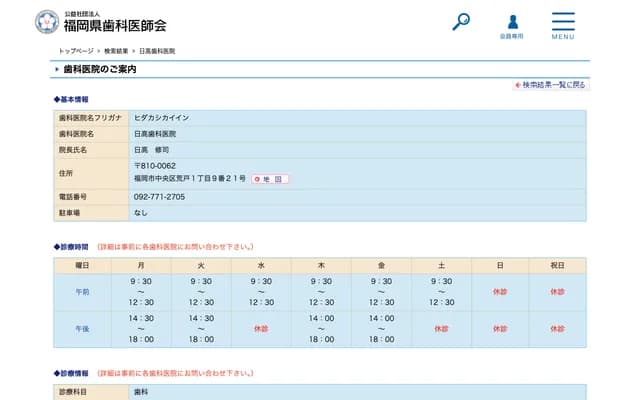Screen dimensions: 640x400
Task: Click holiday afternoon 休診 cell
Action: pos(558,329)
